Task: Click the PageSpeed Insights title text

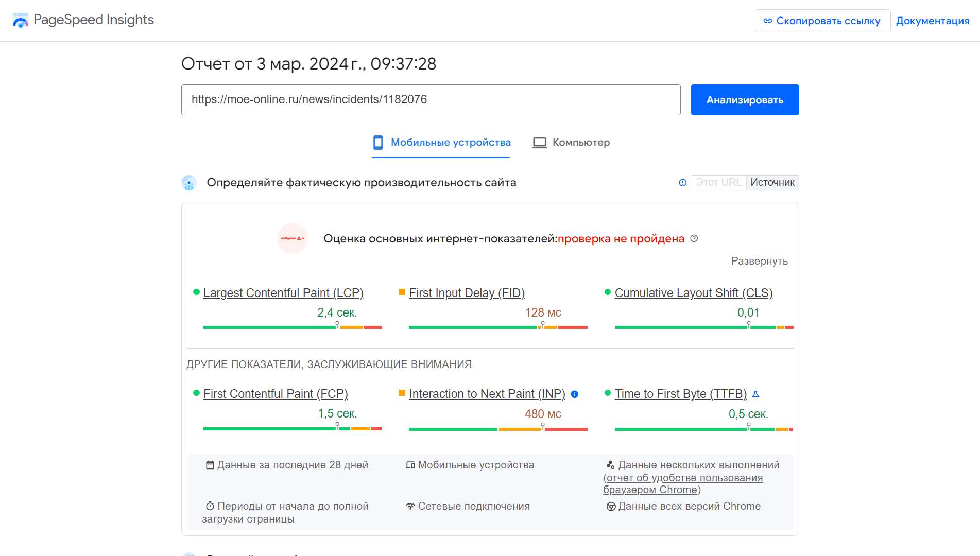Action: (x=94, y=20)
